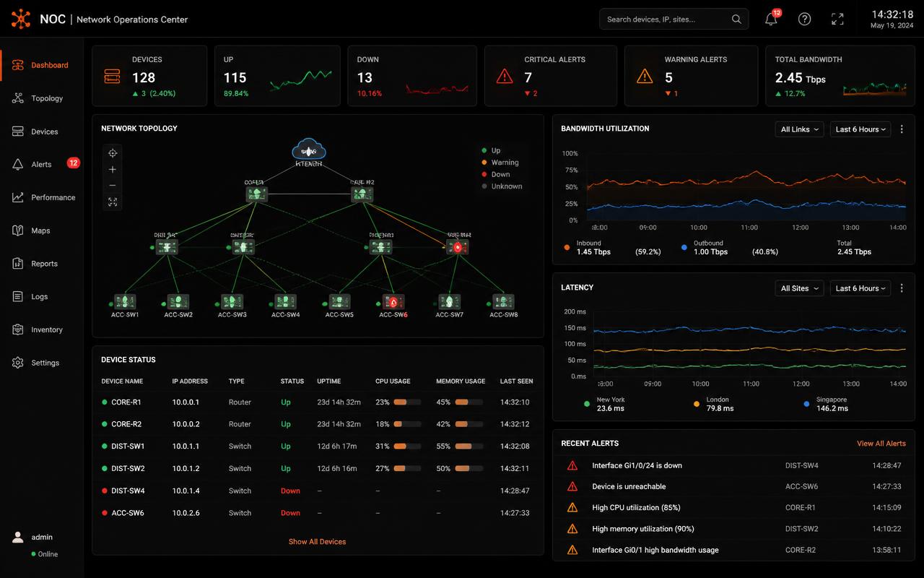Select the ACC-SW1 node in topology

click(x=125, y=301)
